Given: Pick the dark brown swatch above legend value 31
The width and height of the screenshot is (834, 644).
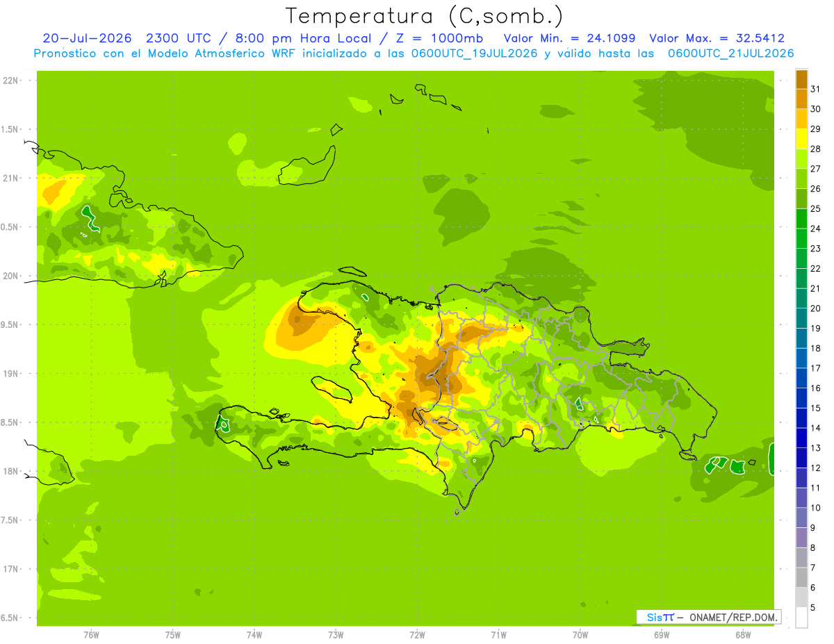Looking at the screenshot, I should [x=801, y=79].
